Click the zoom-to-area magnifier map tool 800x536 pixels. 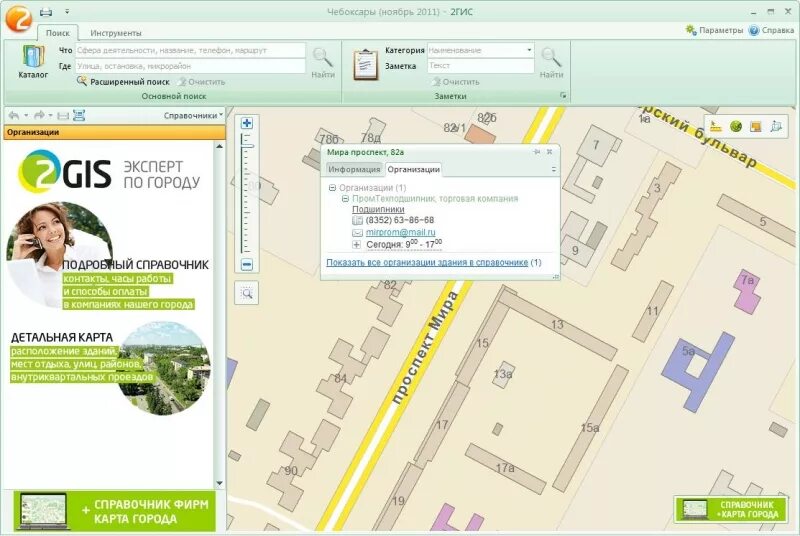pyautogui.click(x=247, y=293)
